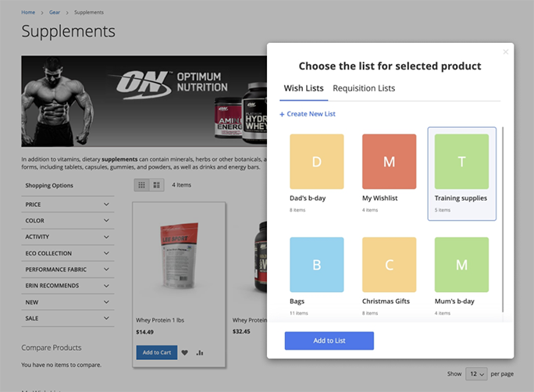Click the Add to List button
The height and width of the screenshot is (392, 534).
(329, 340)
